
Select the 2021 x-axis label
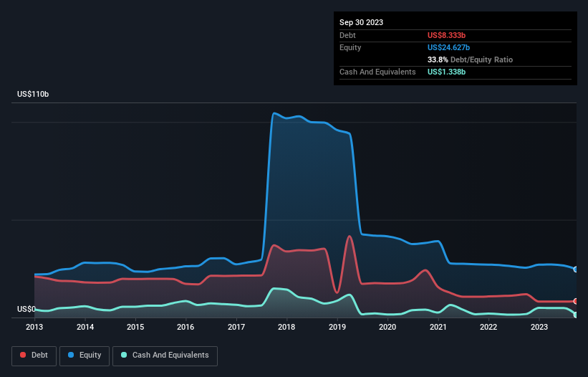(x=438, y=327)
